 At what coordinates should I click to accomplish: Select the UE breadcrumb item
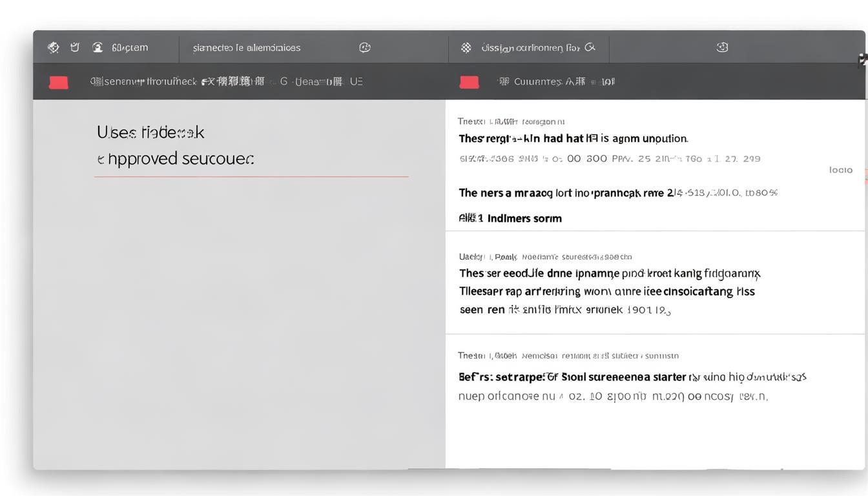click(x=357, y=81)
